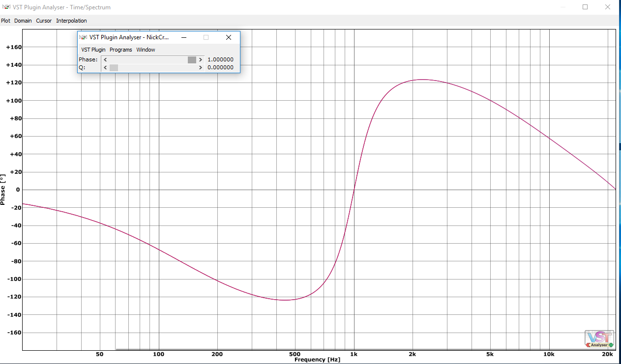Screen dimensions: 621x364
Task: Click the Q value 0.000000
Action: [x=220, y=67]
